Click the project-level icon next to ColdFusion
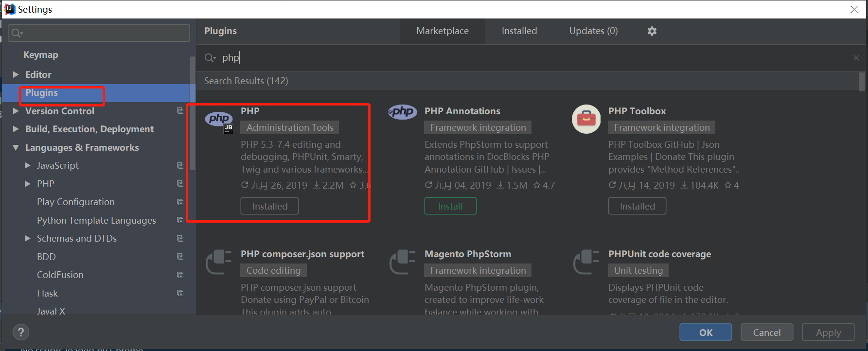868x351 pixels. [x=180, y=275]
